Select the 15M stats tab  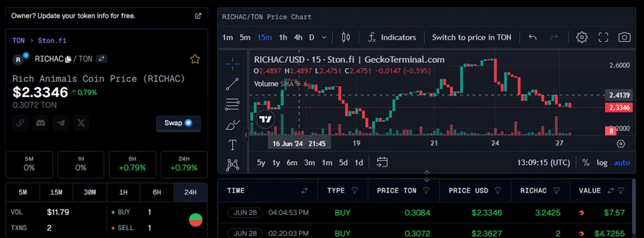56,192
